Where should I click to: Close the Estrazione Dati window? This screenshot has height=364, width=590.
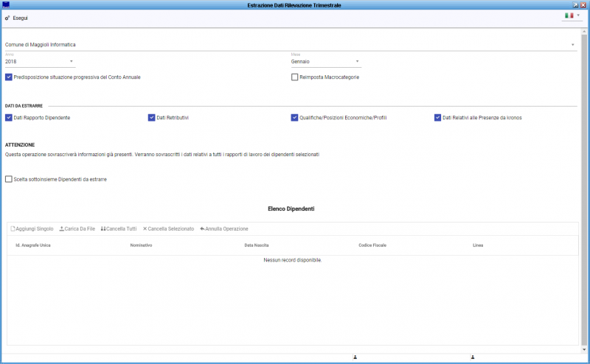(x=583, y=5)
